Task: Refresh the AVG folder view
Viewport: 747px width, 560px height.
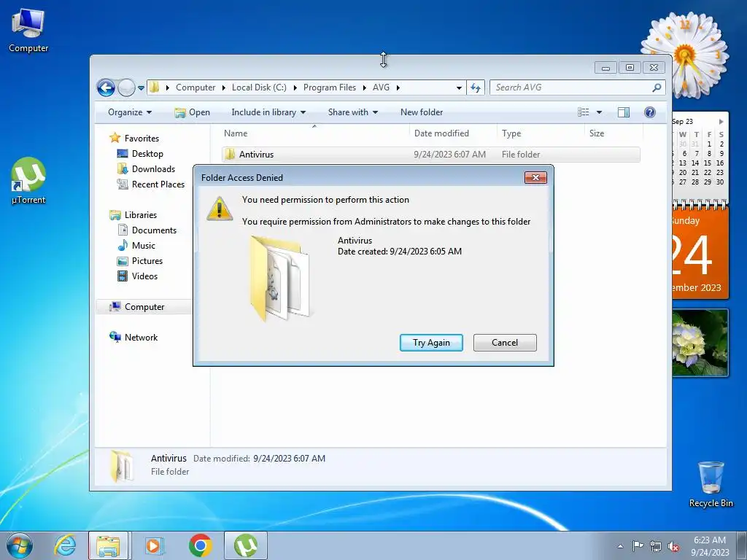Action: pyautogui.click(x=476, y=87)
